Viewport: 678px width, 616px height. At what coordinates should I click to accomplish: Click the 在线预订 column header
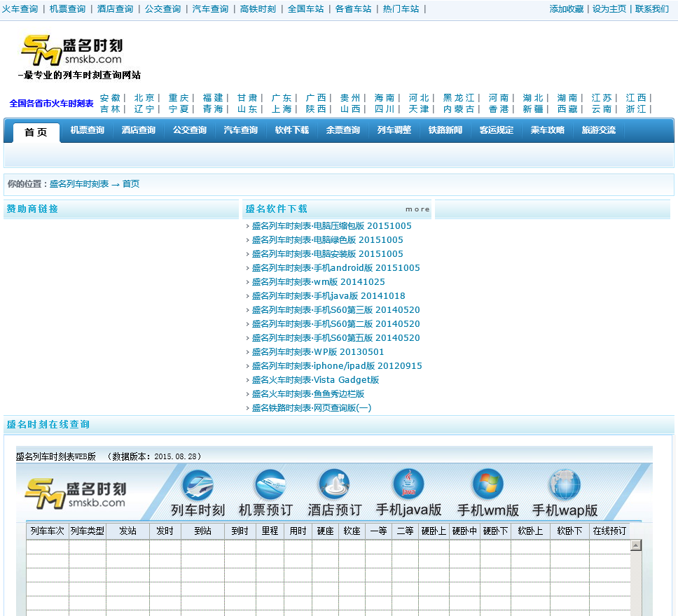coord(609,531)
